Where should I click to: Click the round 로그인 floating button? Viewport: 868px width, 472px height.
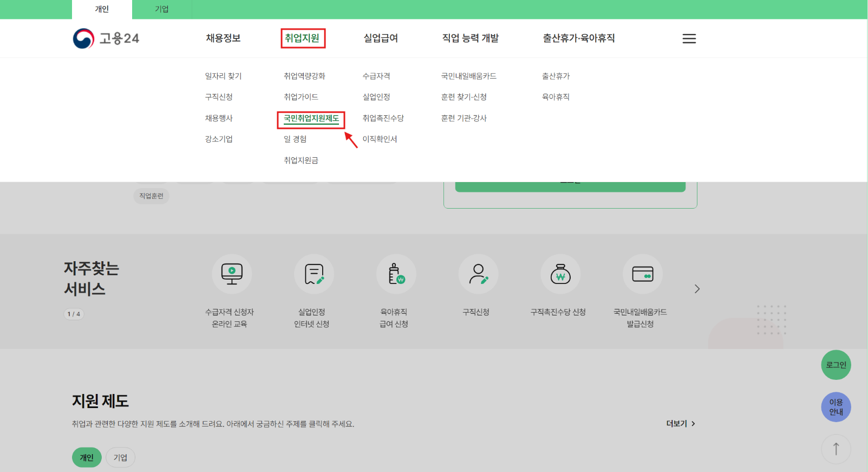(836, 365)
